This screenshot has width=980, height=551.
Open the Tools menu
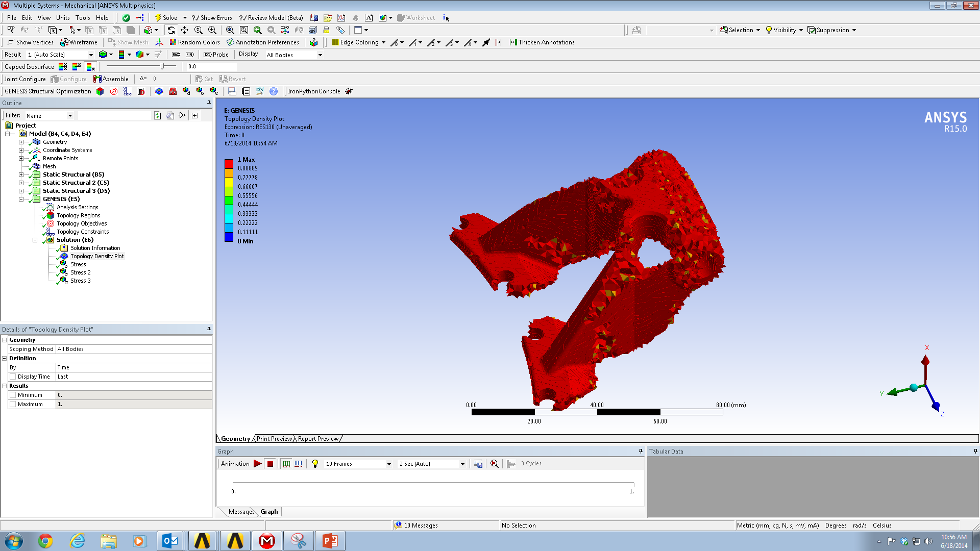83,17
